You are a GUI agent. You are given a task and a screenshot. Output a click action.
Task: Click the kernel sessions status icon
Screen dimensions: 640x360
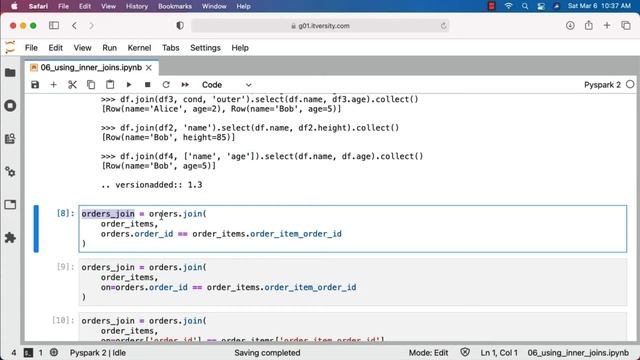click(x=53, y=352)
